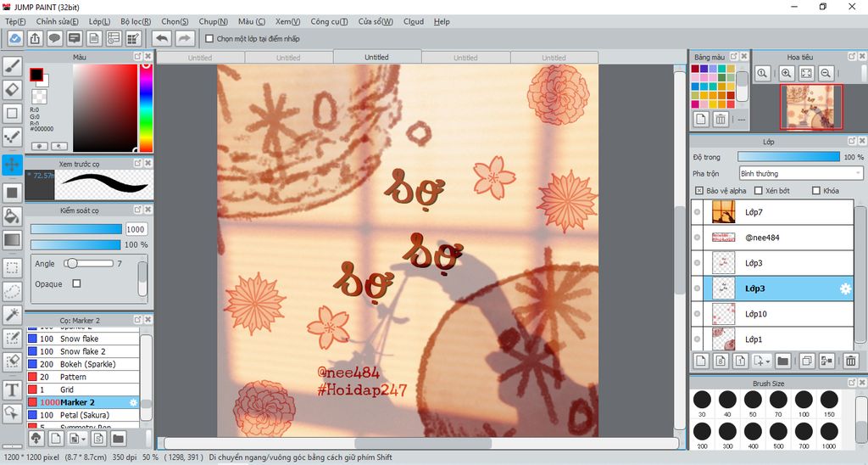
Task: Select the Lasso selection tool
Action: (12, 291)
